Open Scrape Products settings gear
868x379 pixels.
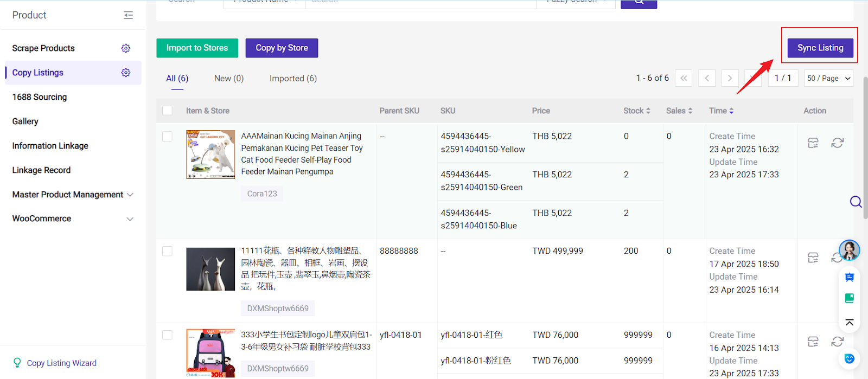(126, 48)
